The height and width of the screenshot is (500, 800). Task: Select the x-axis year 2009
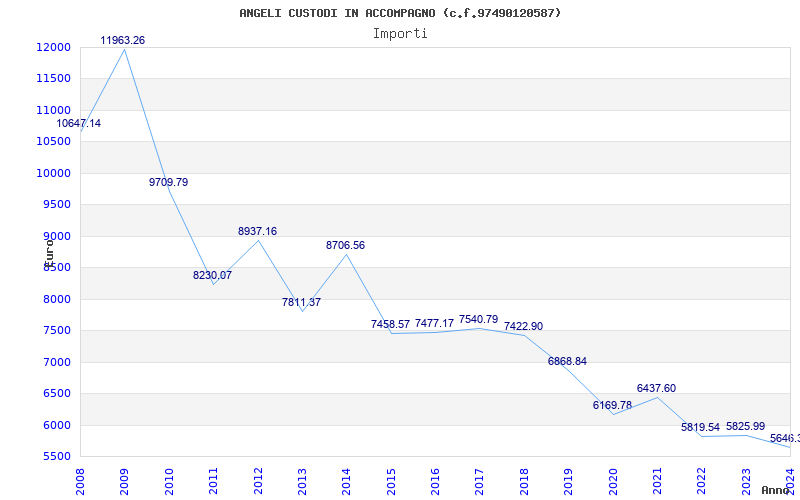click(124, 481)
